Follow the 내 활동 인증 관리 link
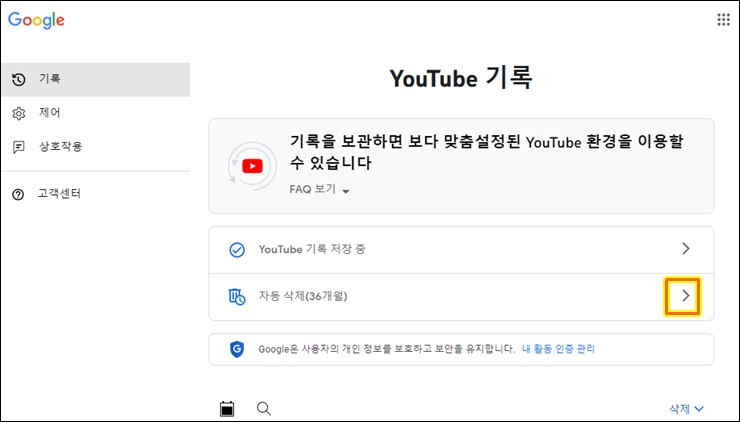The height and width of the screenshot is (422, 740). coord(558,349)
